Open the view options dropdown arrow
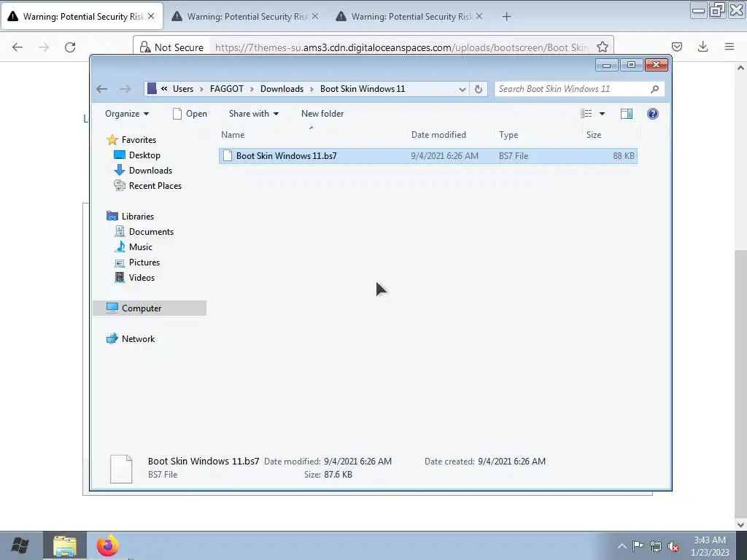The image size is (747, 560). pos(602,114)
